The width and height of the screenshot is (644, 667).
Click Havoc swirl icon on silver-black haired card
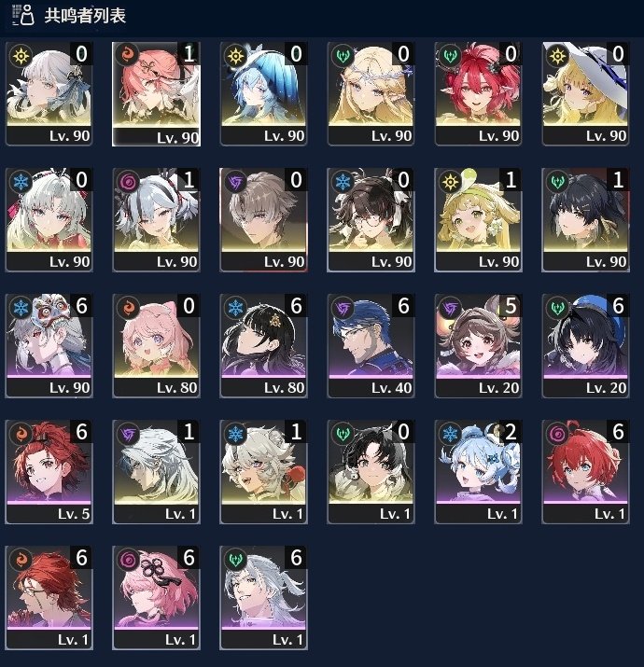(x=128, y=182)
